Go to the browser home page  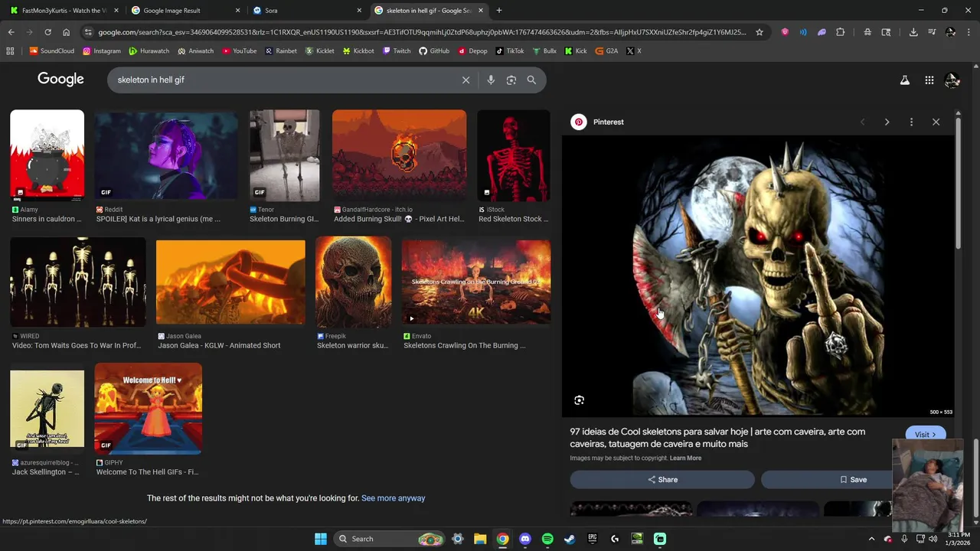tap(66, 32)
